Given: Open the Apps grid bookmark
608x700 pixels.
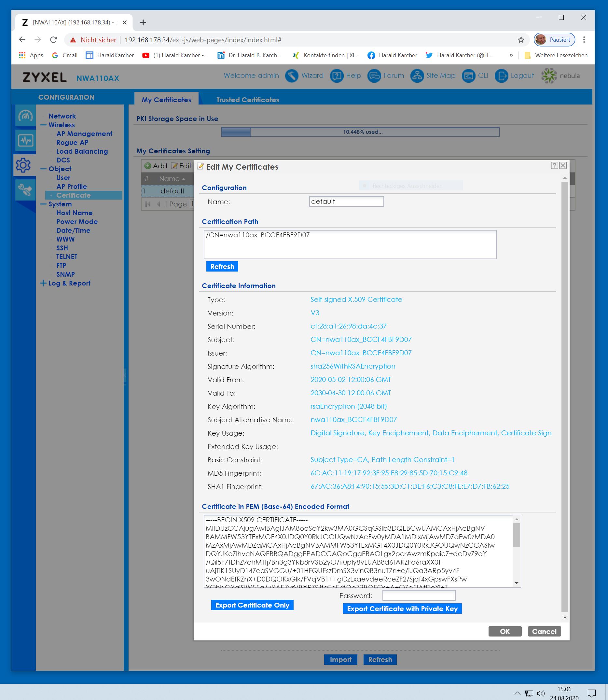Looking at the screenshot, I should pyautogui.click(x=31, y=55).
